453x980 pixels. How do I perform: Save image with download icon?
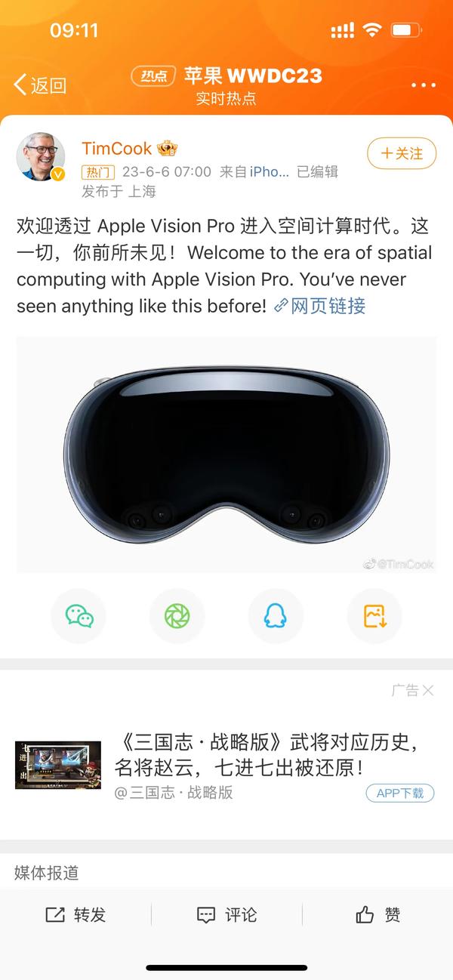(x=374, y=616)
